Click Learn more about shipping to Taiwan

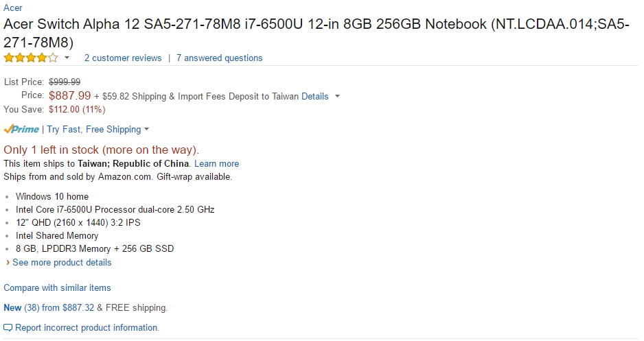[x=216, y=164]
